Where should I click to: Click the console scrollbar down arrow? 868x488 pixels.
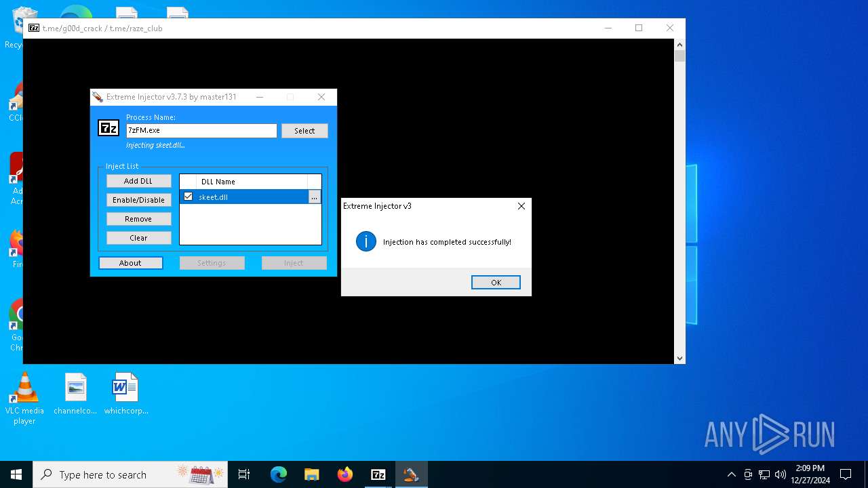679,359
